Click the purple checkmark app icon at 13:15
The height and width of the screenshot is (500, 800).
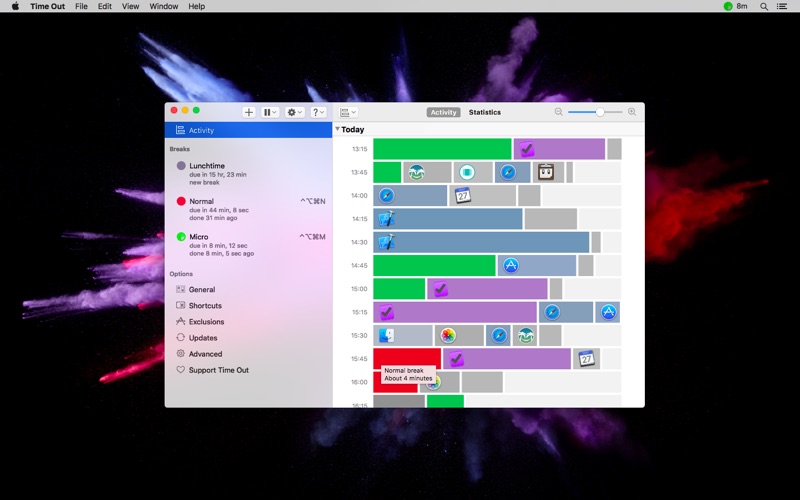(x=527, y=149)
